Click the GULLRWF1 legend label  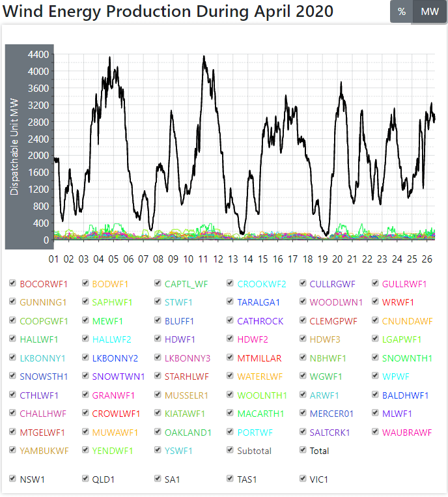tap(404, 284)
